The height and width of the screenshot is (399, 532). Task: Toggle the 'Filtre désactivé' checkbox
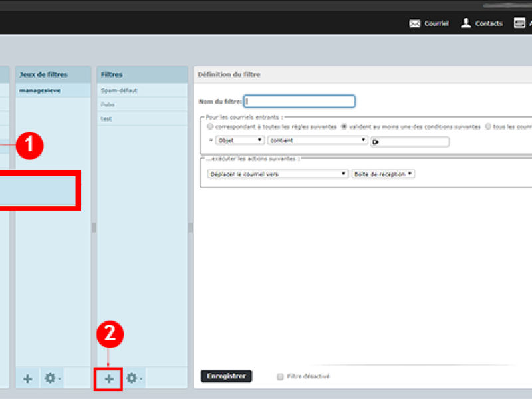(280, 376)
